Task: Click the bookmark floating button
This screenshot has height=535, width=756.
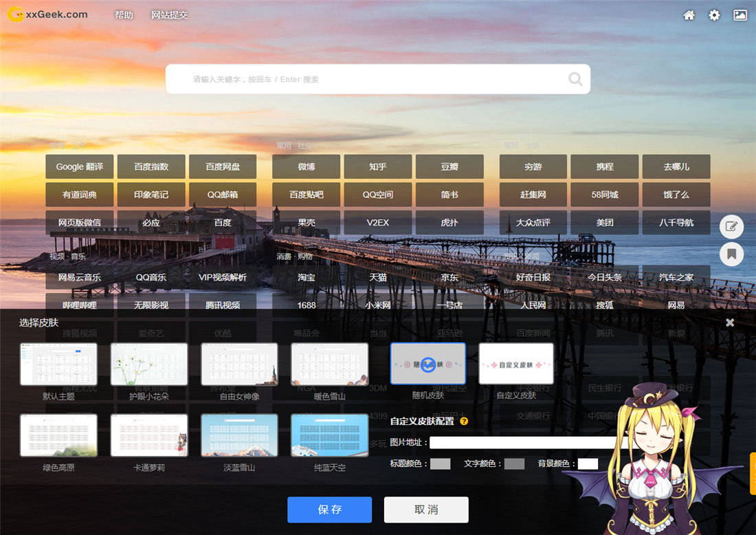Action: click(731, 254)
